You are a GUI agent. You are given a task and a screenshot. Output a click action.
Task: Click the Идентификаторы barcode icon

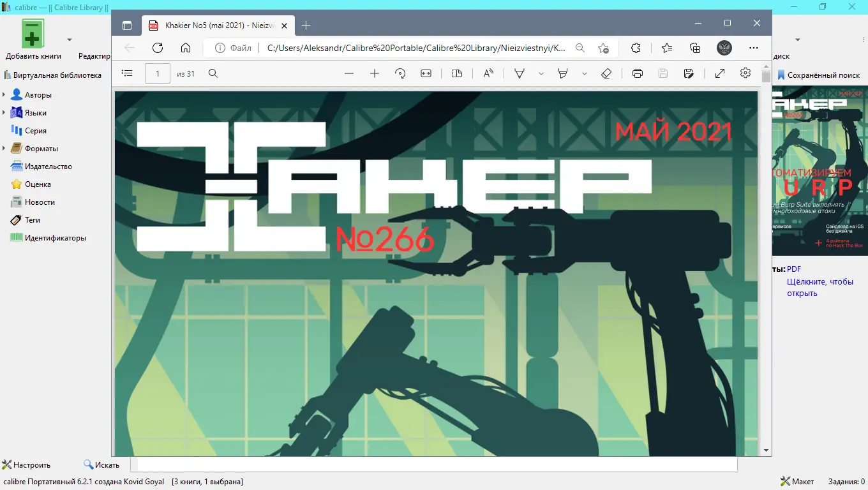pos(17,238)
